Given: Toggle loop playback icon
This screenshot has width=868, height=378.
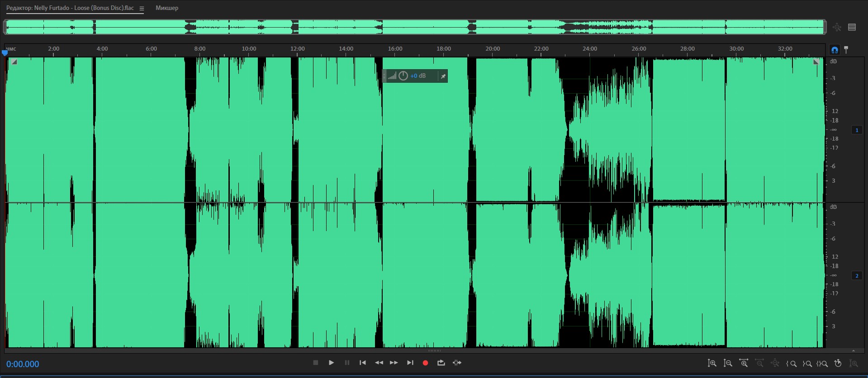Looking at the screenshot, I should click(441, 363).
